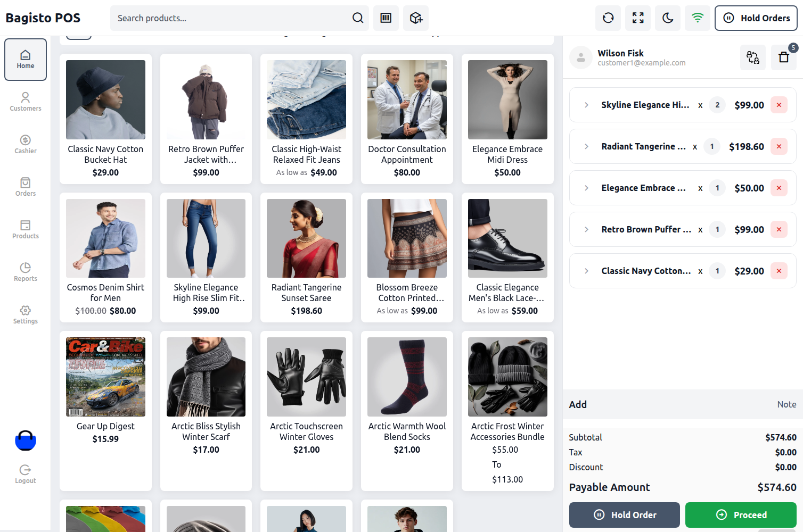Go to Home in sidebar
Viewport: 803px width, 532px height.
click(26, 60)
